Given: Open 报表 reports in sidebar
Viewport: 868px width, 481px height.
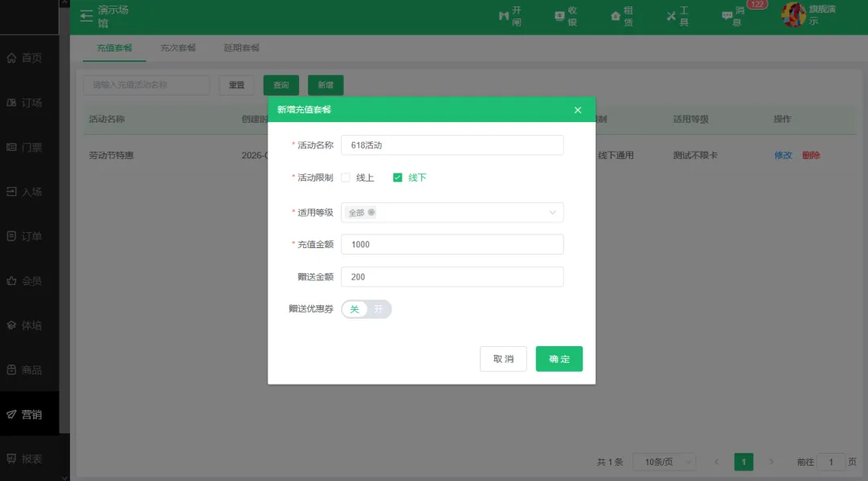Looking at the screenshot, I should 25,459.
